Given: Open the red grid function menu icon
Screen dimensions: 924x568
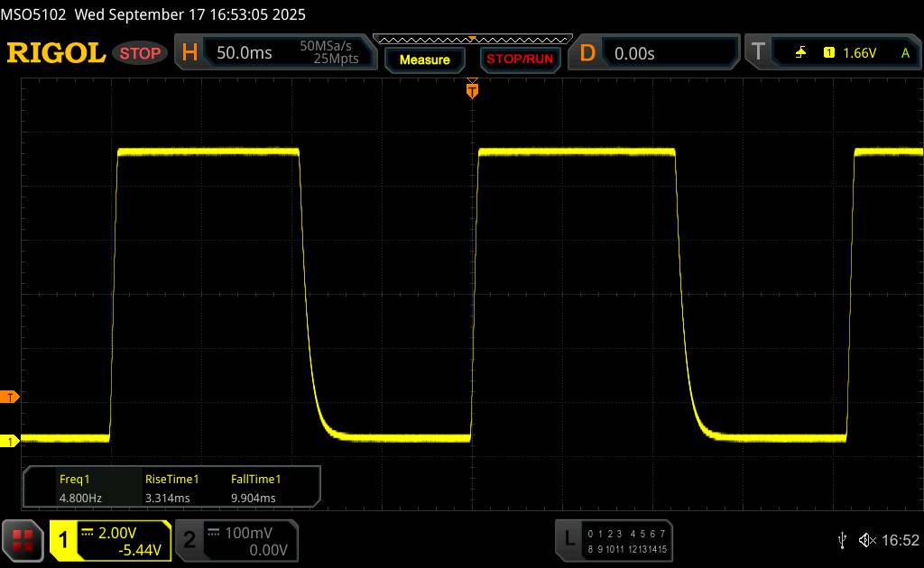Looking at the screenshot, I should 23,539.
